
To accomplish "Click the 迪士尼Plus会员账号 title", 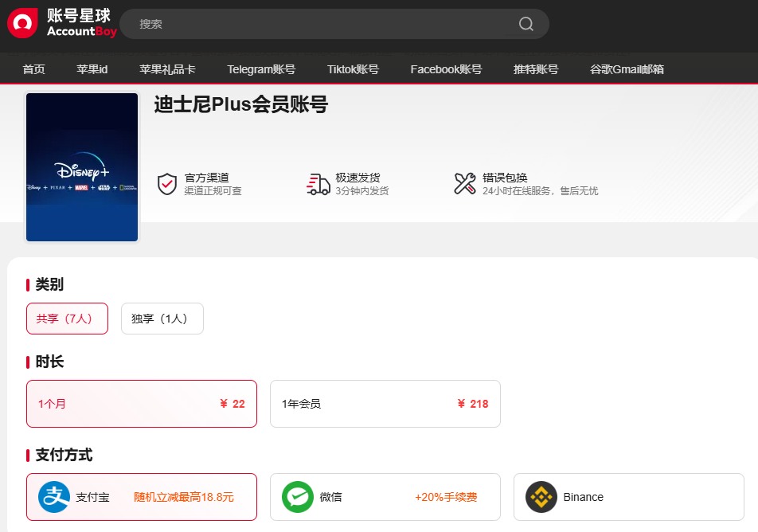I will coord(241,104).
